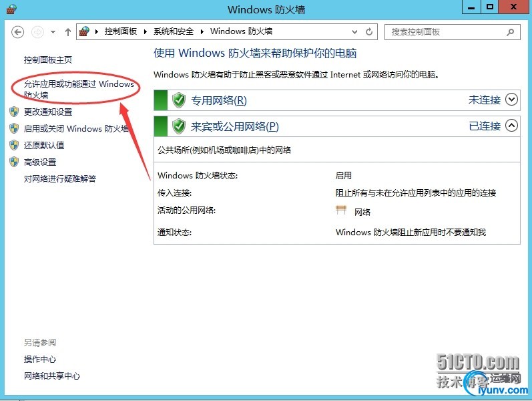This screenshot has width=532, height=401.
Task: Click the 公共场所 network description text
Action: click(224, 150)
